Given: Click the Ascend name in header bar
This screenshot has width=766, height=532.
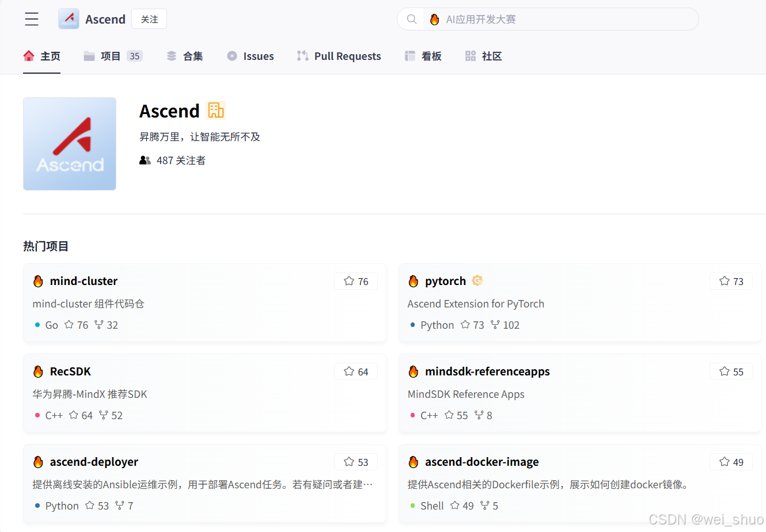Looking at the screenshot, I should 105,19.
